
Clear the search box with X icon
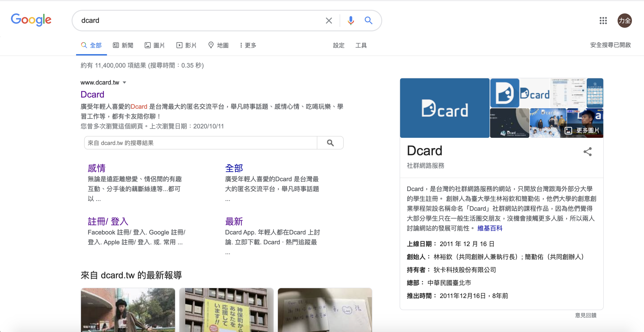click(x=329, y=21)
